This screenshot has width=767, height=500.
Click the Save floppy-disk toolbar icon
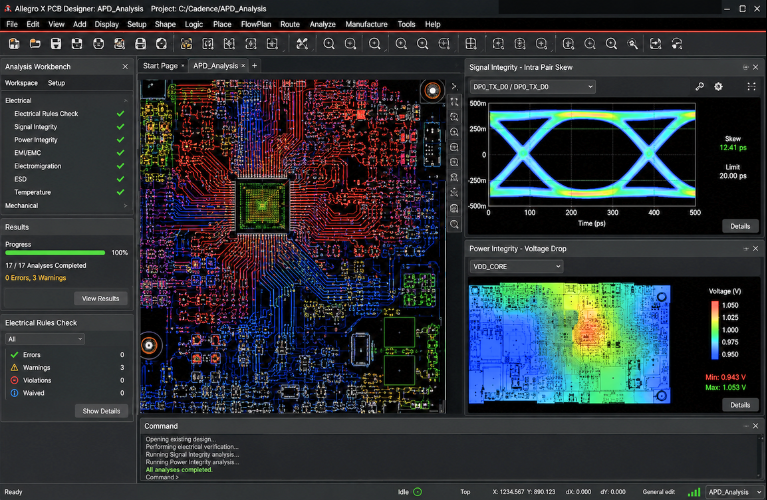click(x=56, y=44)
